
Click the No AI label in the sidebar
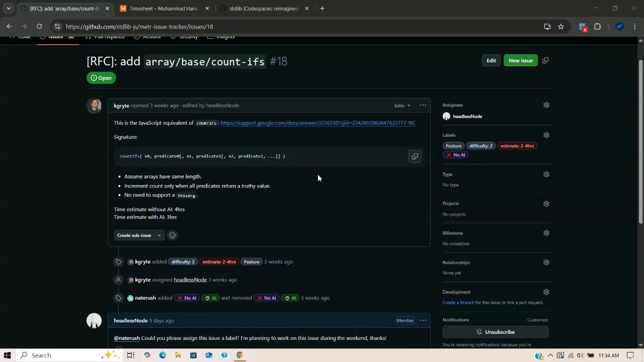tap(456, 155)
